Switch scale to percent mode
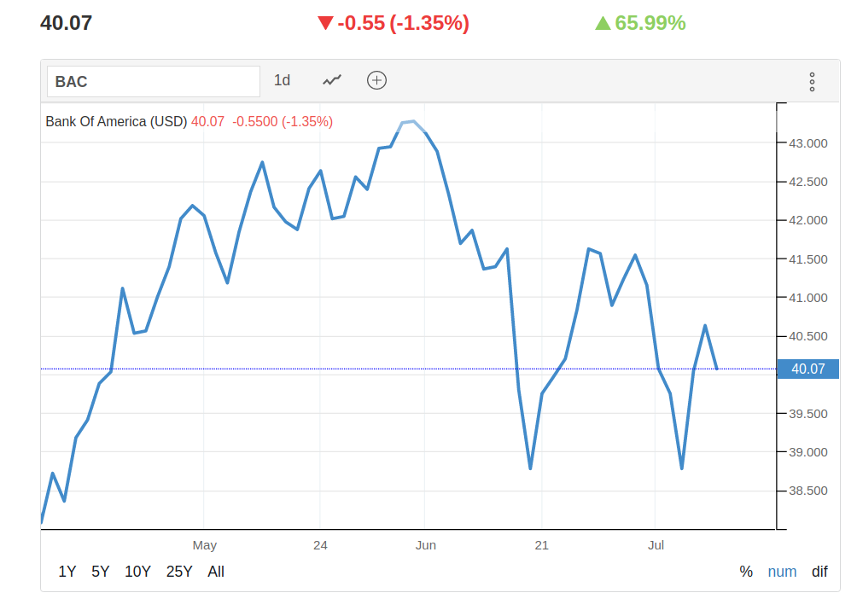Screen dimensions: 857x616 coord(746,572)
